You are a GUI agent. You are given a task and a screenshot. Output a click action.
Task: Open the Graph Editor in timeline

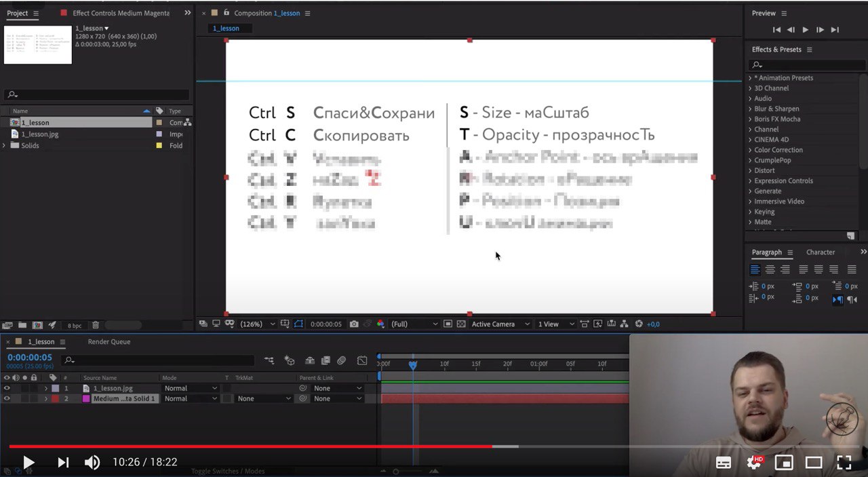[x=362, y=360]
